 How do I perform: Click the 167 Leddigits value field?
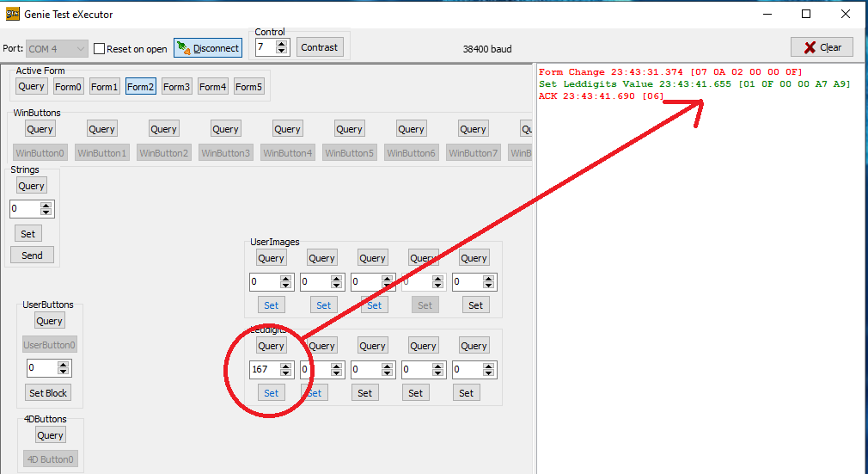[x=263, y=370]
